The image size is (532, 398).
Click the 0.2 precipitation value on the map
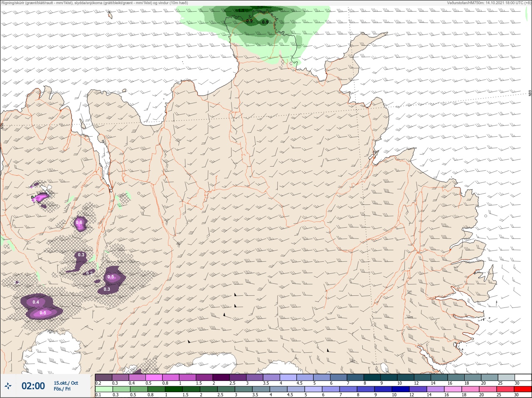pyautogui.click(x=89, y=273)
